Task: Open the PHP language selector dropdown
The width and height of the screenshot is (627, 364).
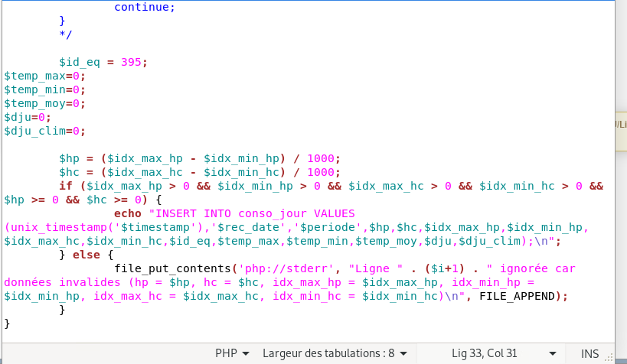Action: click(x=232, y=353)
